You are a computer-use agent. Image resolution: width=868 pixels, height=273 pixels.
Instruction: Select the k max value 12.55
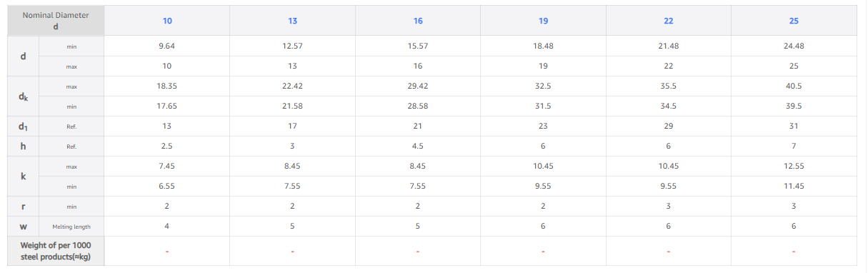pyautogui.click(x=794, y=166)
